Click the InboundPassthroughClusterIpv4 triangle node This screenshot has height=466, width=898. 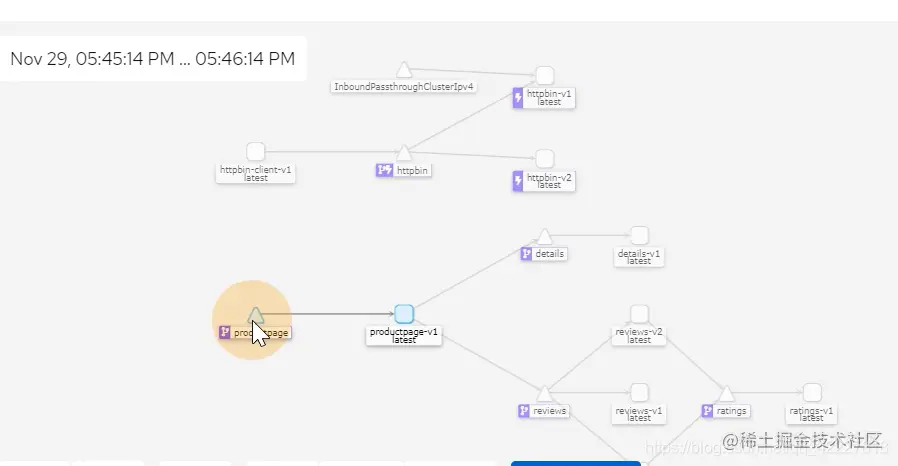[404, 70]
